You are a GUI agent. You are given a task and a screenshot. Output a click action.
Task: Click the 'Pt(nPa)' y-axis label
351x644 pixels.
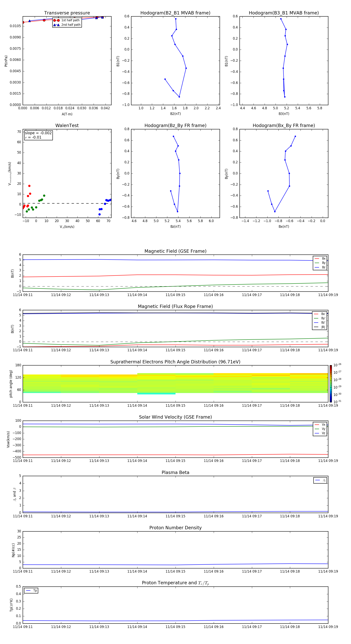(6, 61)
